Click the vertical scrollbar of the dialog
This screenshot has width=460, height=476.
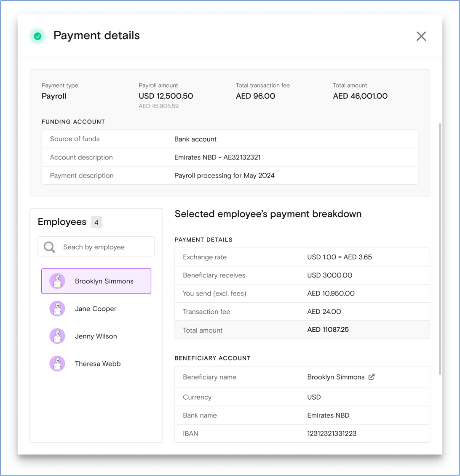coord(440,249)
